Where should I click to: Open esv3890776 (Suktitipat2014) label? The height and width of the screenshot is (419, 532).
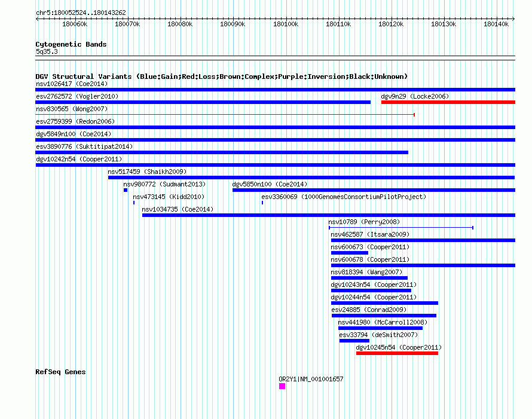coord(84,146)
